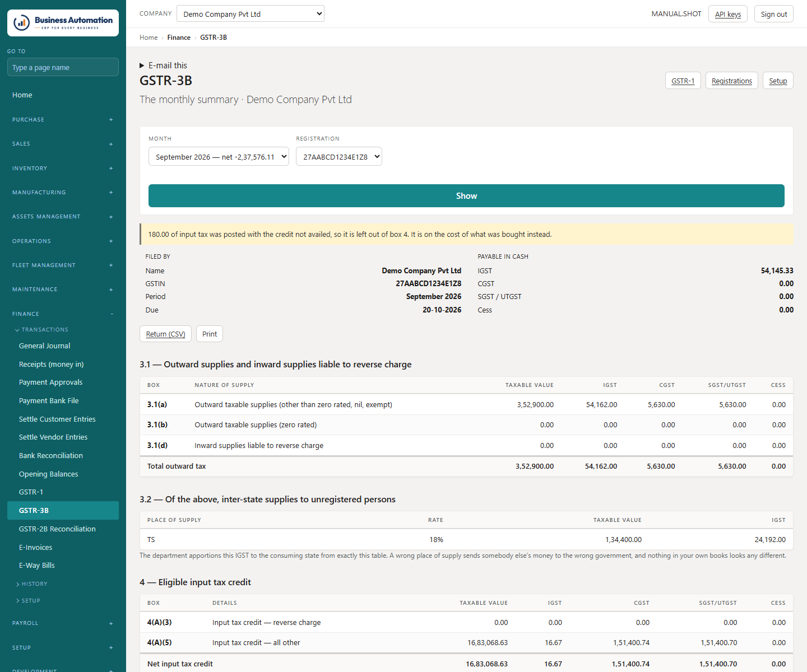Collapse the Transactions subsection
The width and height of the screenshot is (807, 672).
click(41, 330)
